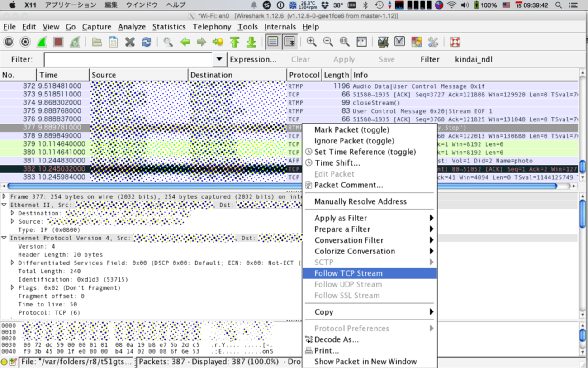The image size is (588, 368).
Task: Click the Save filter button
Action: pyautogui.click(x=387, y=59)
